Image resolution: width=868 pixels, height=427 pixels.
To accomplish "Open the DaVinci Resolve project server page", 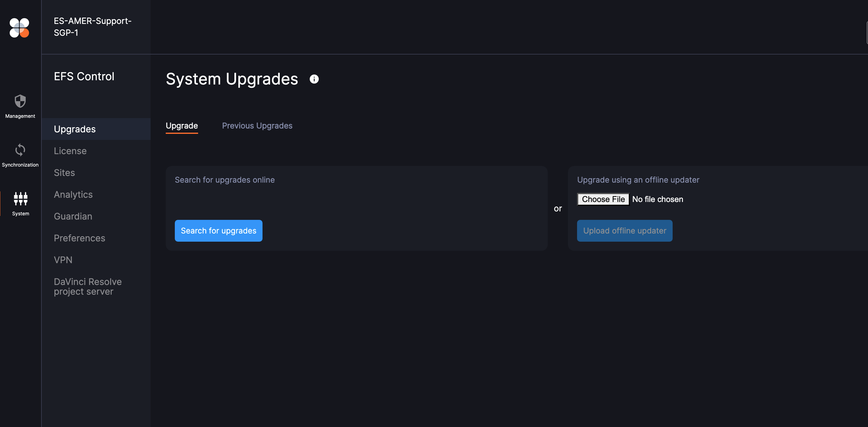I will pos(88,286).
